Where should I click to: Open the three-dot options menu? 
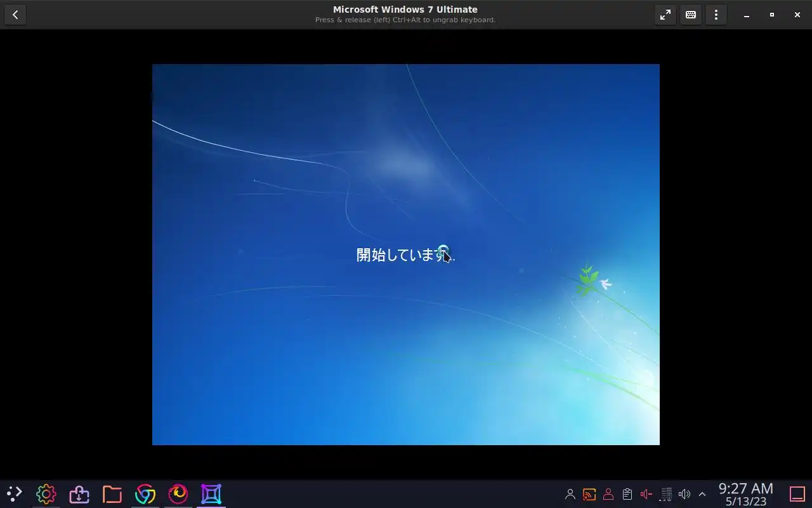tap(716, 15)
